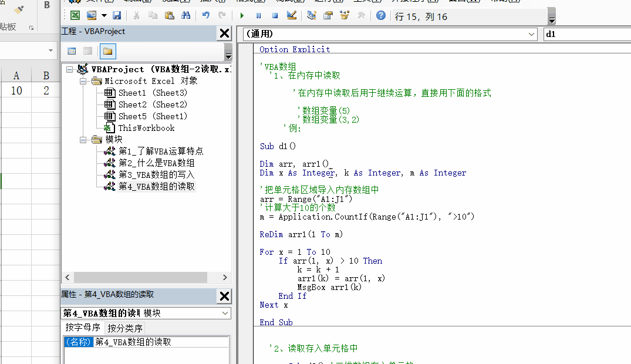The width and height of the screenshot is (631, 364).
Task: Collapse the VBAProject root node
Action: (70, 69)
